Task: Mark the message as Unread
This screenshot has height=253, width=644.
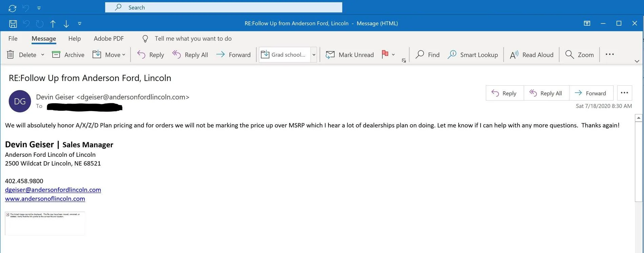Action: tap(350, 55)
